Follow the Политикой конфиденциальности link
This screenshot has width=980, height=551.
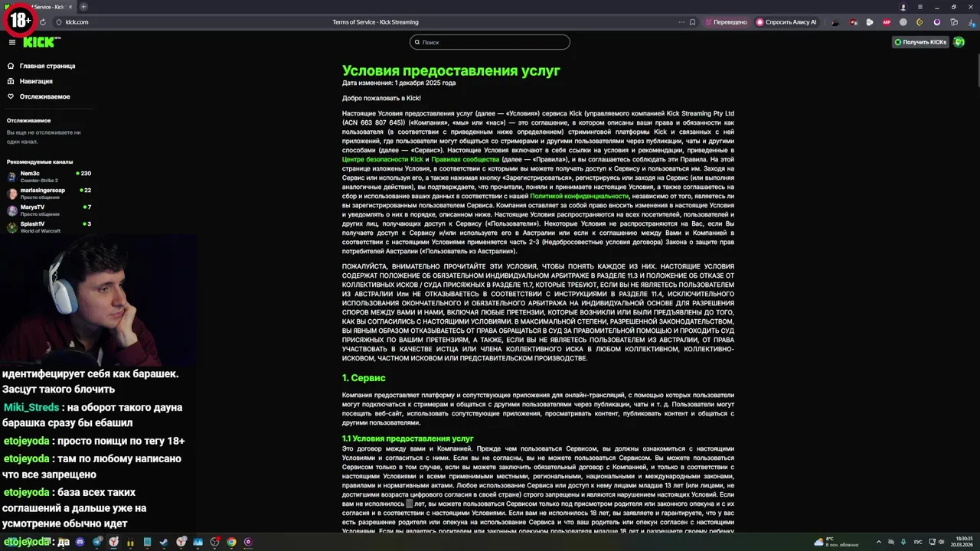tap(579, 196)
